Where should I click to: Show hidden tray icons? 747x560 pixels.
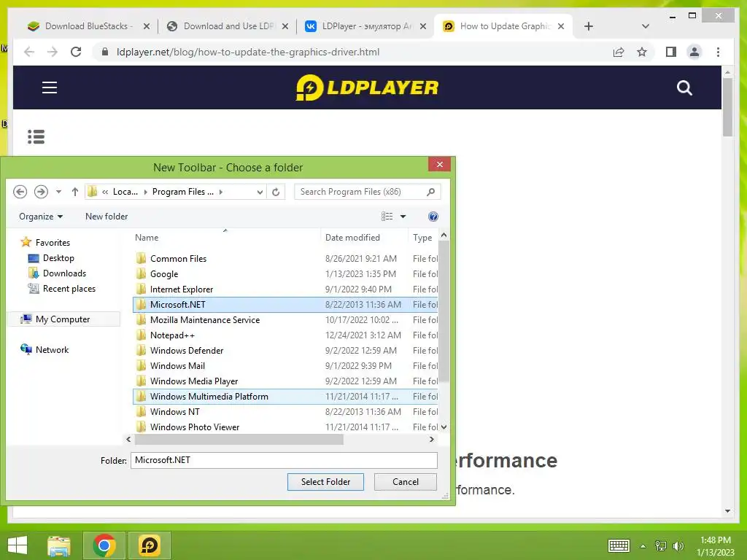[x=643, y=546]
